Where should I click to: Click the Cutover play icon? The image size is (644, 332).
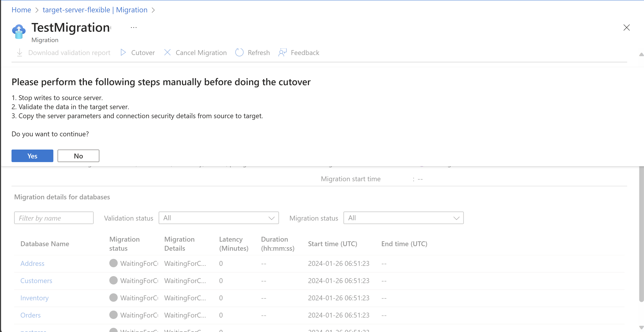pyautogui.click(x=123, y=52)
